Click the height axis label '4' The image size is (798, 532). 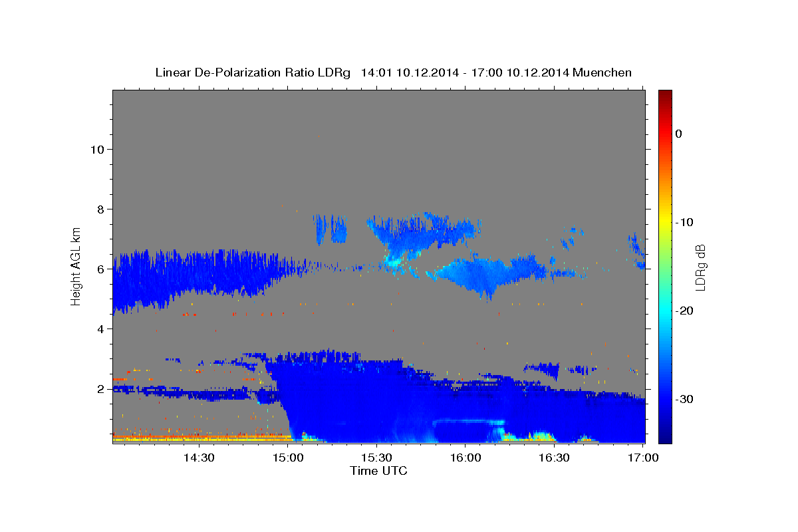(x=101, y=329)
